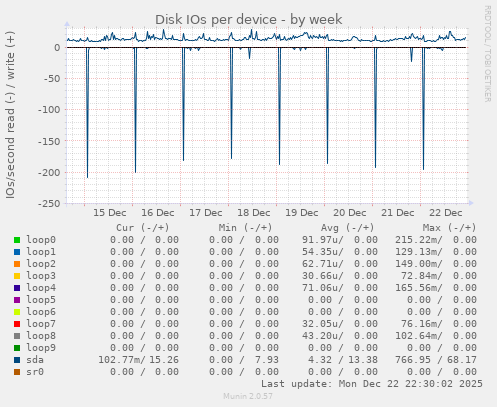Select the loop1 legend label
497x407 pixels.
pyautogui.click(x=41, y=252)
